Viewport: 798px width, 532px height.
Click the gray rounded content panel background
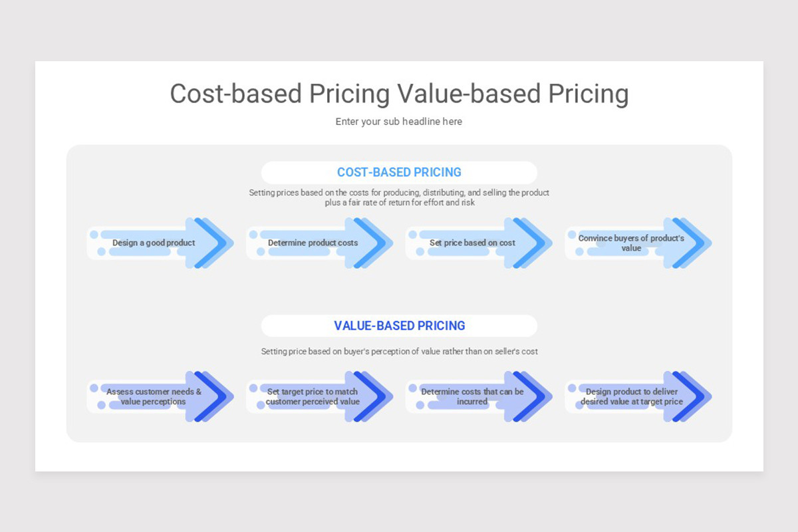coord(399,293)
